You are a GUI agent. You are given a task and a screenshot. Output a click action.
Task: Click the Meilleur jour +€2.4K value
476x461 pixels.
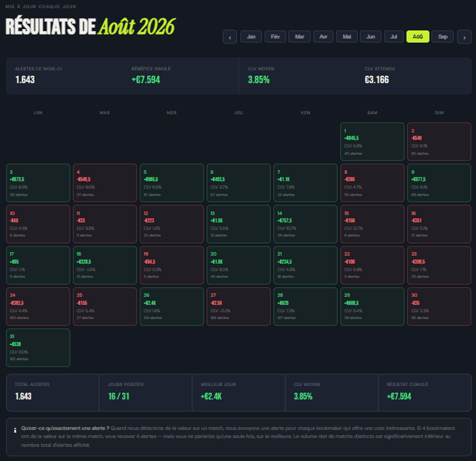point(211,396)
